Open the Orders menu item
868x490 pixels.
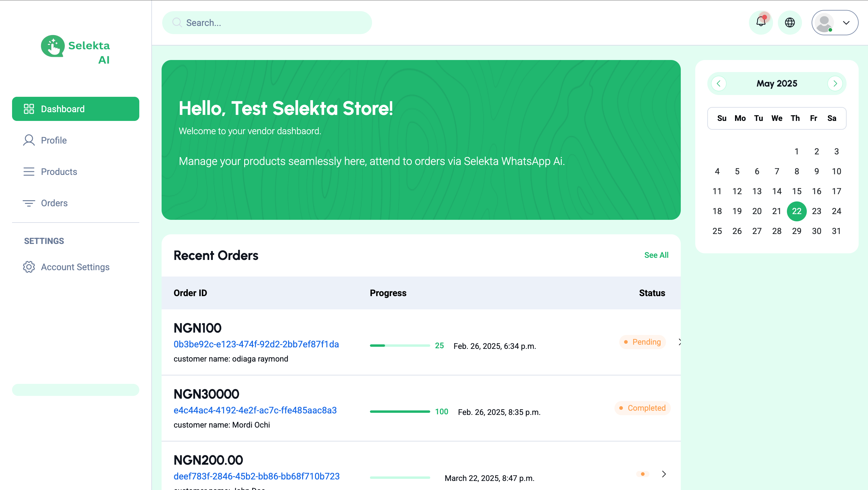54,203
